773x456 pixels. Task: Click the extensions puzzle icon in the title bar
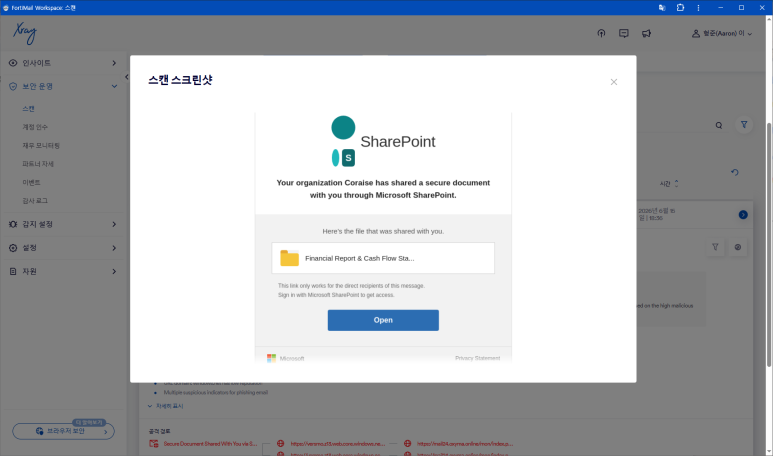[680, 8]
